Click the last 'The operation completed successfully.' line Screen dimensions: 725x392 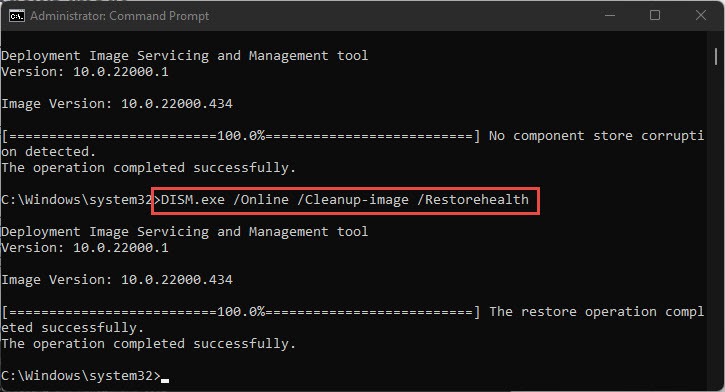(148, 344)
